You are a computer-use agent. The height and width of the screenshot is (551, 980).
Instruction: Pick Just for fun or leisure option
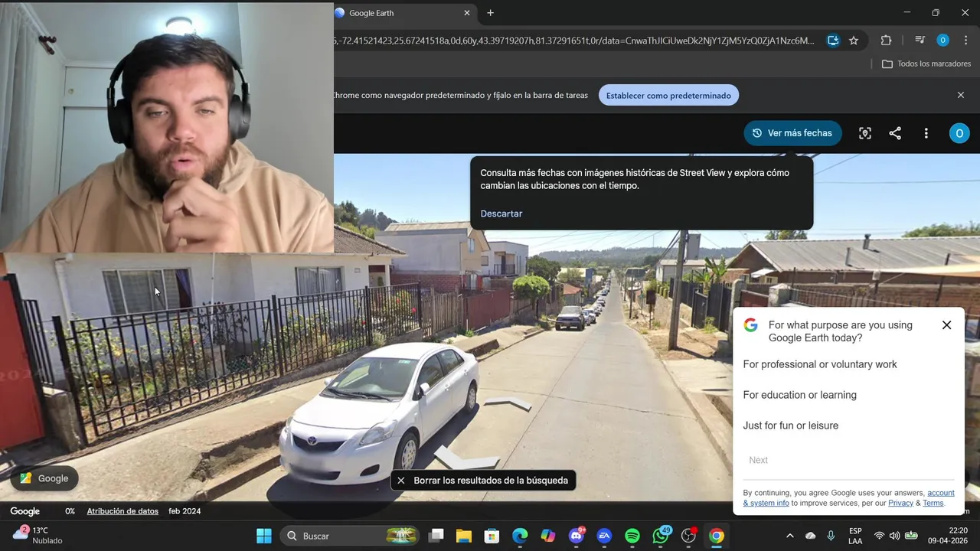(790, 425)
